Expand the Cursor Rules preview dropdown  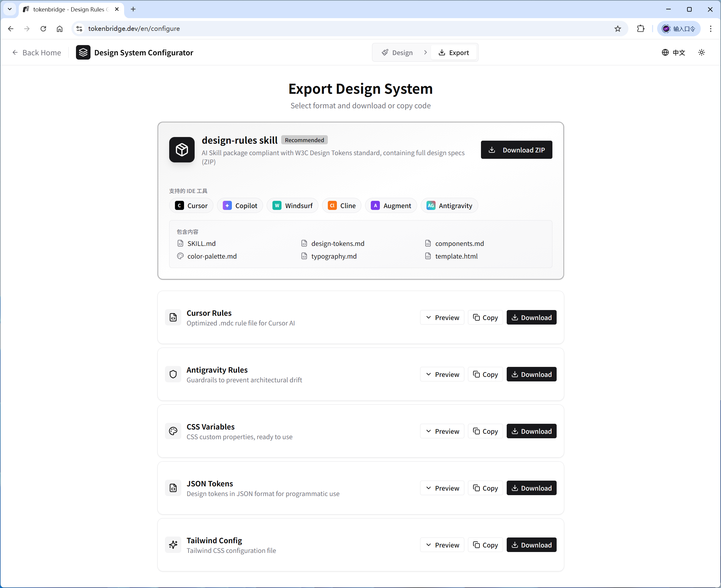click(442, 317)
